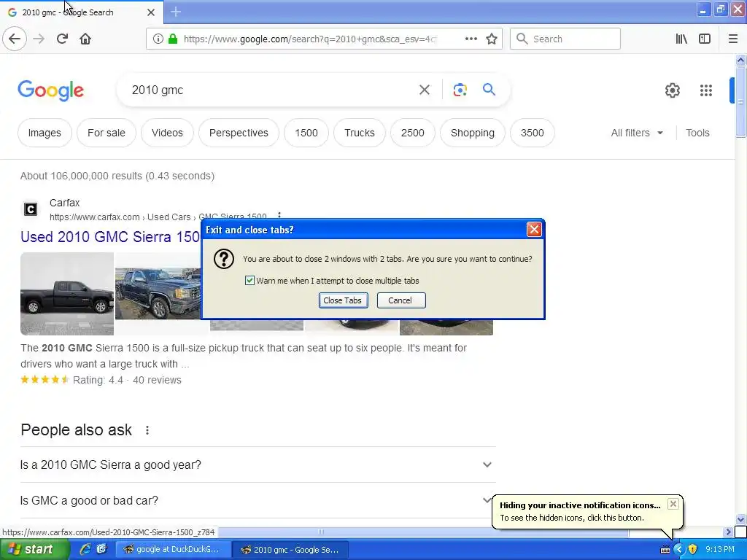Click horizontal scrollbar right arrow
The width and height of the screenshot is (747, 560).
(728, 532)
